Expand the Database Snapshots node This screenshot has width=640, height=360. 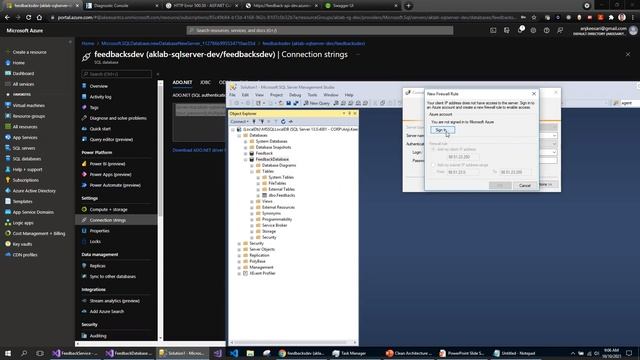point(246,147)
